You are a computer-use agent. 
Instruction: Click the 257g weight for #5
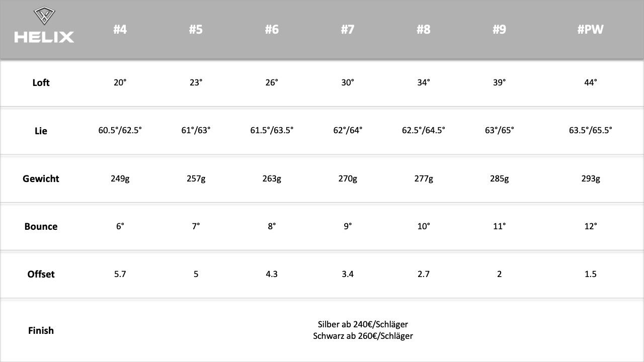pyautogui.click(x=196, y=178)
